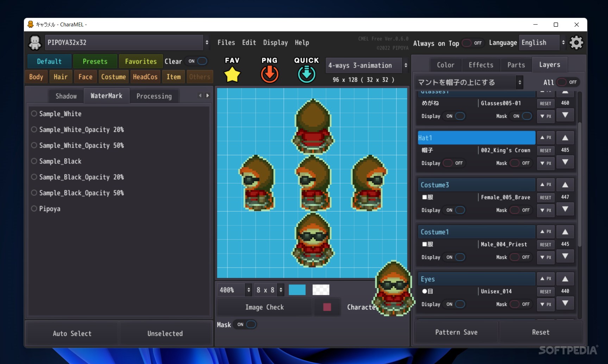This screenshot has height=364, width=608.
Task: Toggle the Clear ON switch
Action: [x=197, y=61]
